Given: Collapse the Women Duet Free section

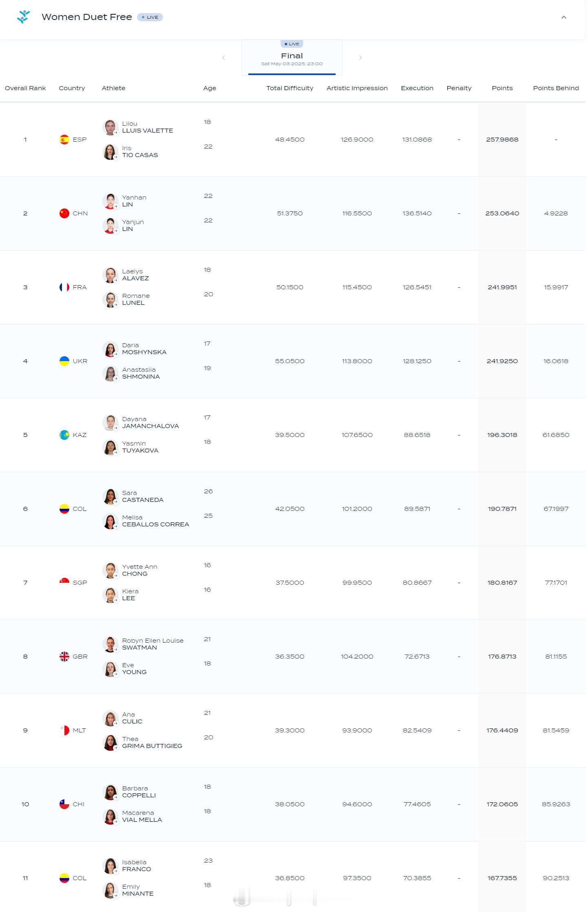Looking at the screenshot, I should (x=564, y=17).
